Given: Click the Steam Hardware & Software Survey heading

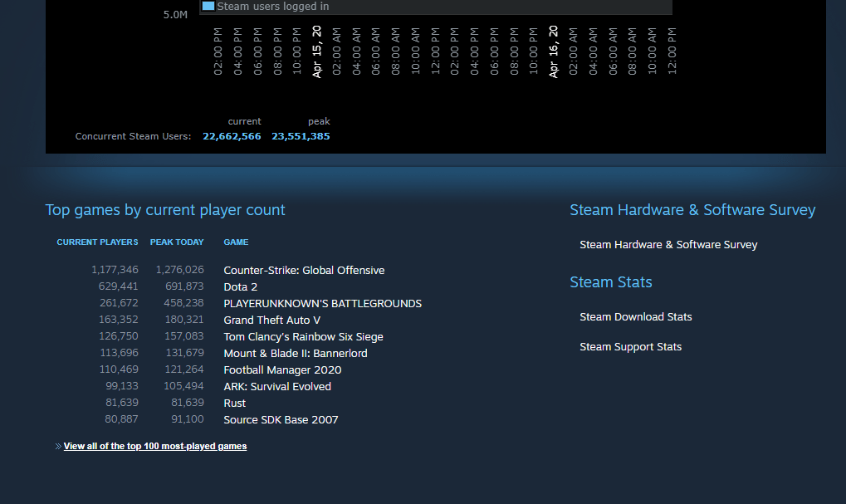Looking at the screenshot, I should coord(692,210).
